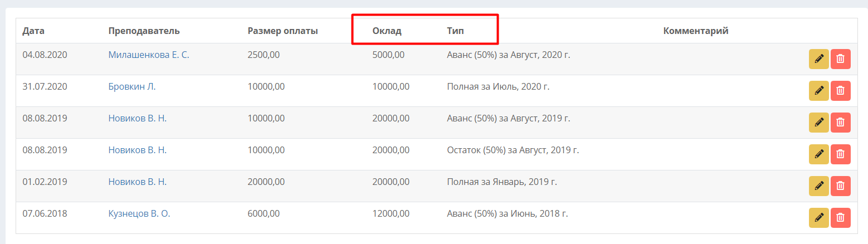Screen dimensions: 868x244
Task: Edit the 01.02.2019 Новиков payment
Action: (x=819, y=186)
